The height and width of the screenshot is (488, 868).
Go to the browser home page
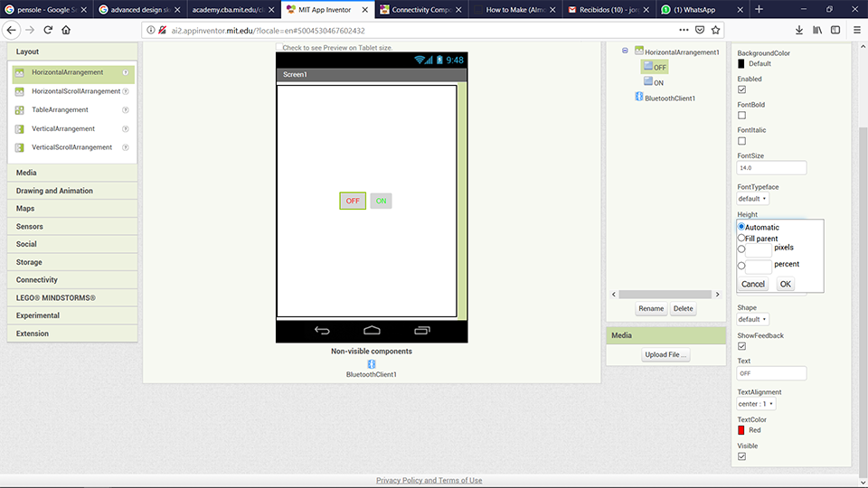[x=66, y=30]
